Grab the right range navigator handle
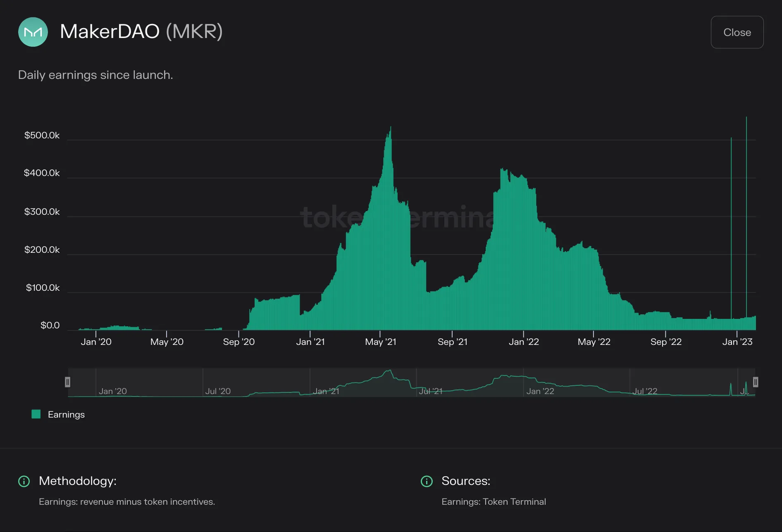The image size is (782, 532). click(755, 382)
